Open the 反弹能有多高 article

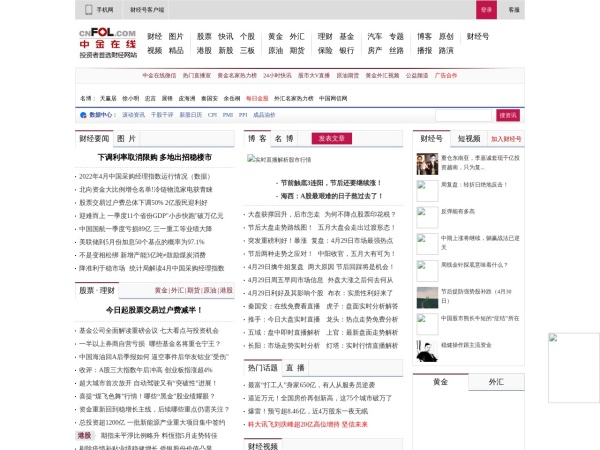pos(458,211)
